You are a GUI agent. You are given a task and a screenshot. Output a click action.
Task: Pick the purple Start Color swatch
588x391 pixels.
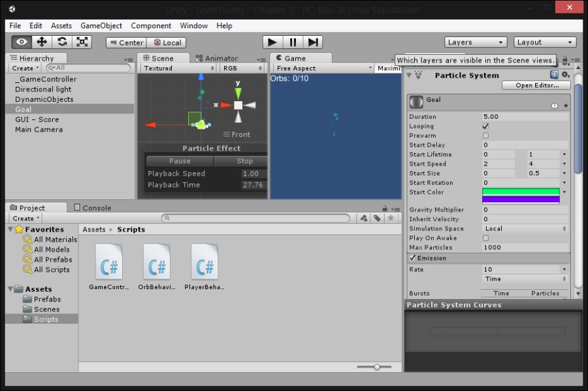pos(521,200)
